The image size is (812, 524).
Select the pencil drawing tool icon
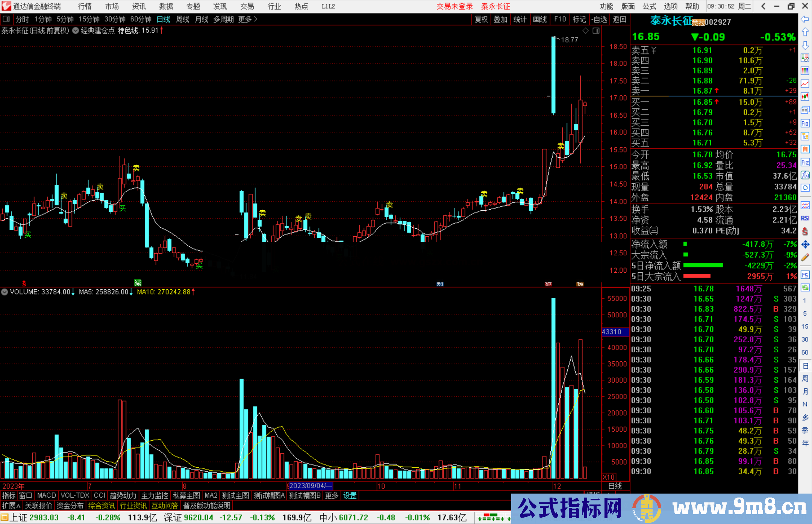[805, 258]
